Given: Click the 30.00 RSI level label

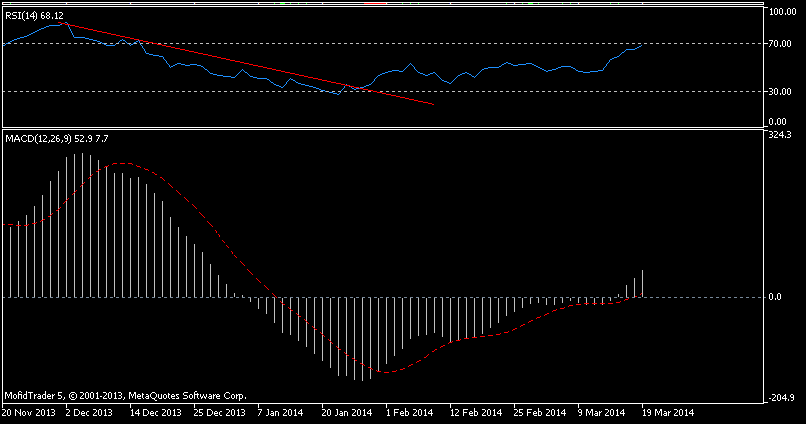Looking at the screenshot, I should pos(782,92).
